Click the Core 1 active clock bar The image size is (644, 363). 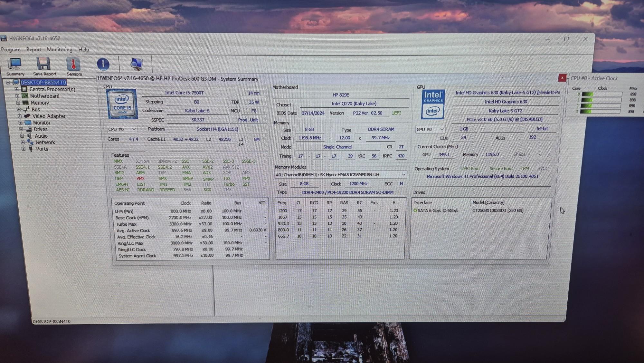click(601, 100)
